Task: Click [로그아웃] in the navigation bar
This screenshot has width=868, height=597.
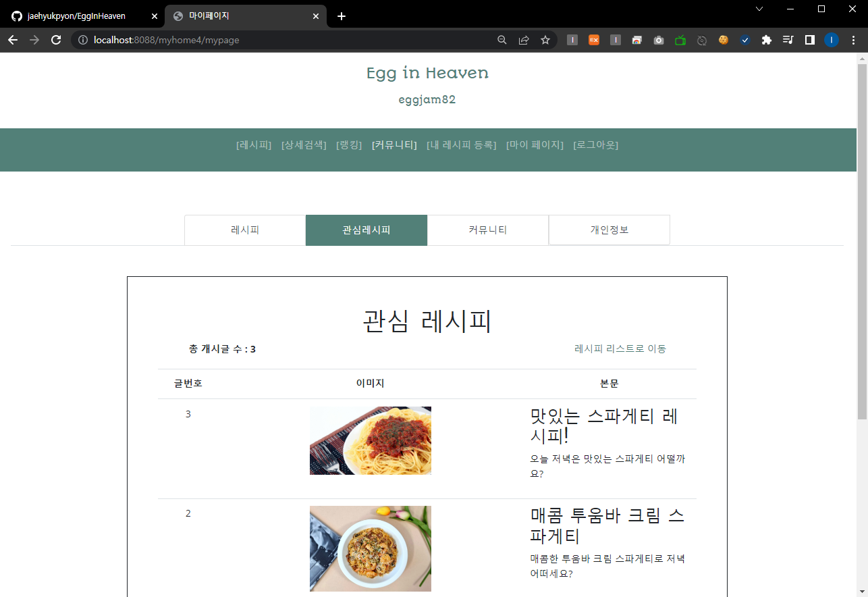Action: pyautogui.click(x=596, y=145)
